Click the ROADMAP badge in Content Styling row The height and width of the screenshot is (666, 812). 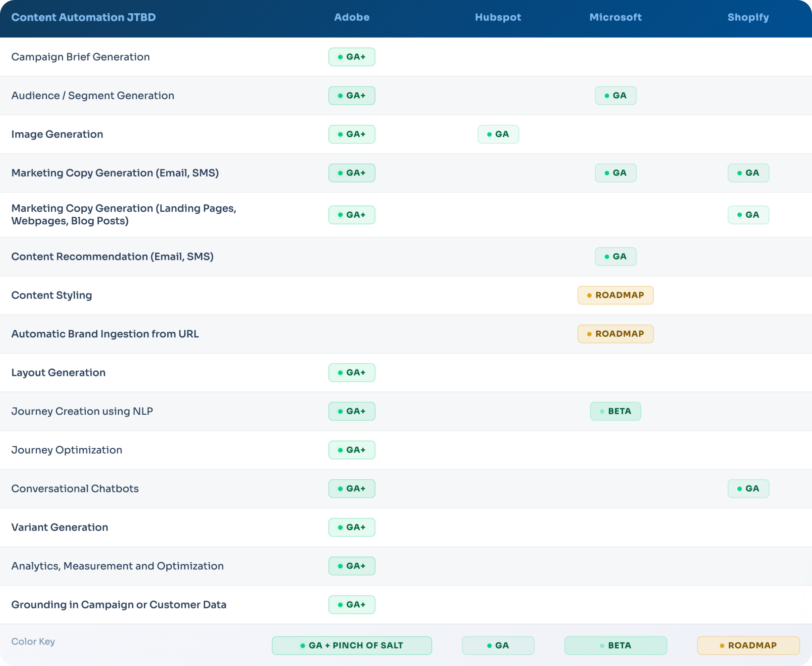pyautogui.click(x=616, y=295)
